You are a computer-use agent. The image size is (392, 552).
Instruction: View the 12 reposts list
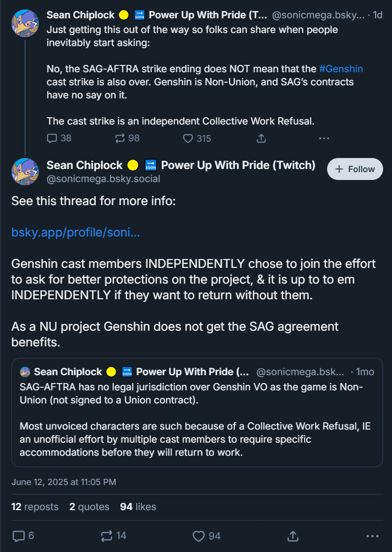pyautogui.click(x=35, y=506)
